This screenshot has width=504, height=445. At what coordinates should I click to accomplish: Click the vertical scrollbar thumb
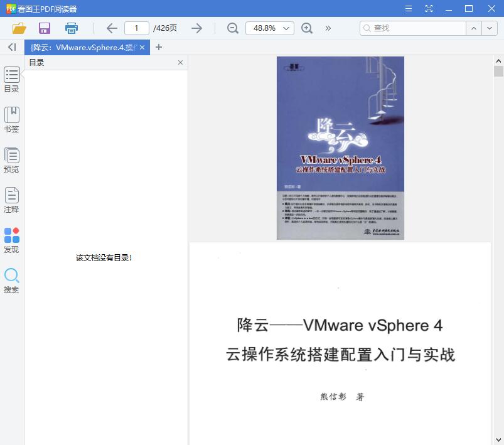498,71
